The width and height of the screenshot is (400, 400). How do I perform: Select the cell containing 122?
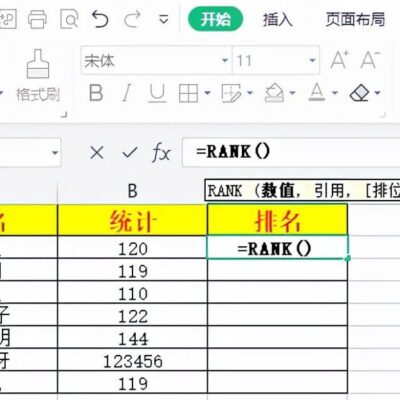pyautogui.click(x=132, y=315)
